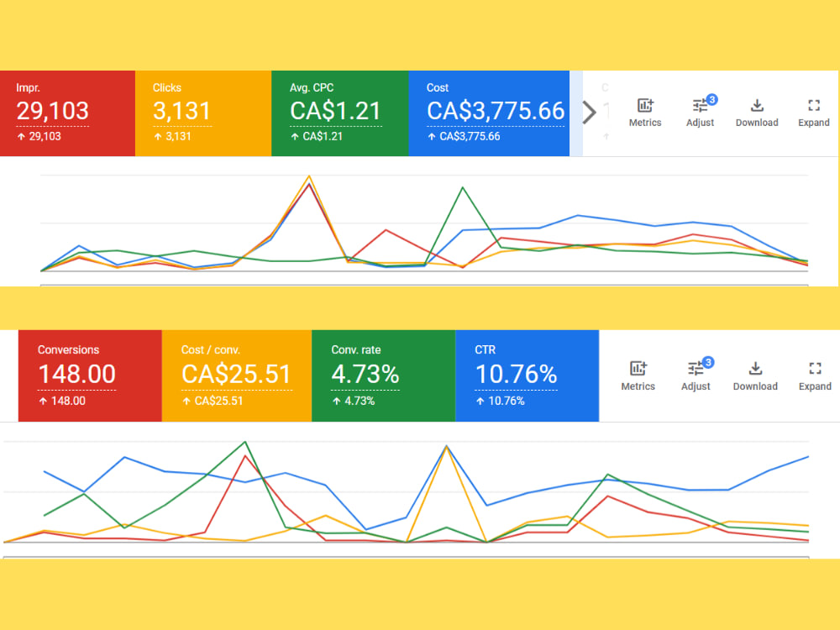
Task: Open Metrics icon in top chart toolbar
Action: pos(645,106)
